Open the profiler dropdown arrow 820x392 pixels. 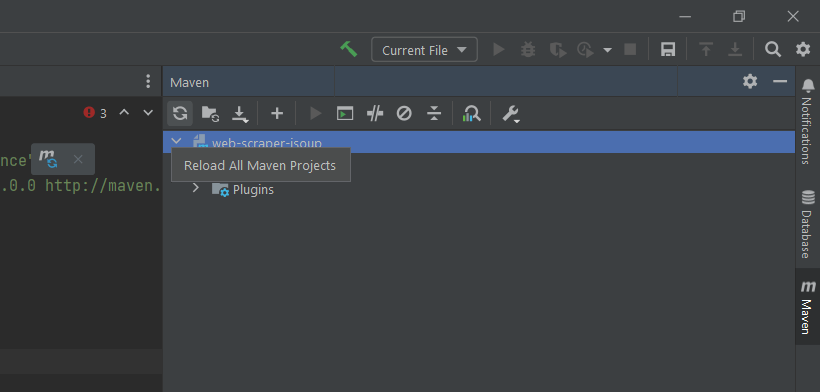[x=607, y=50]
